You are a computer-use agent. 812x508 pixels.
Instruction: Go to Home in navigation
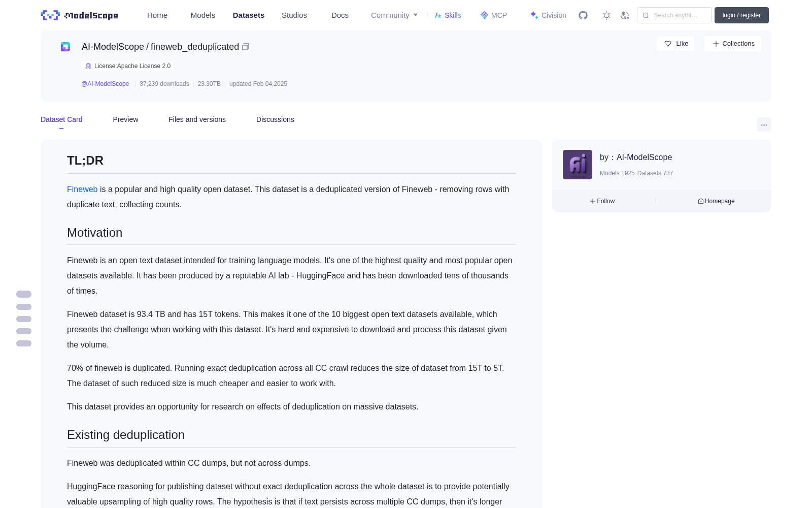click(157, 15)
